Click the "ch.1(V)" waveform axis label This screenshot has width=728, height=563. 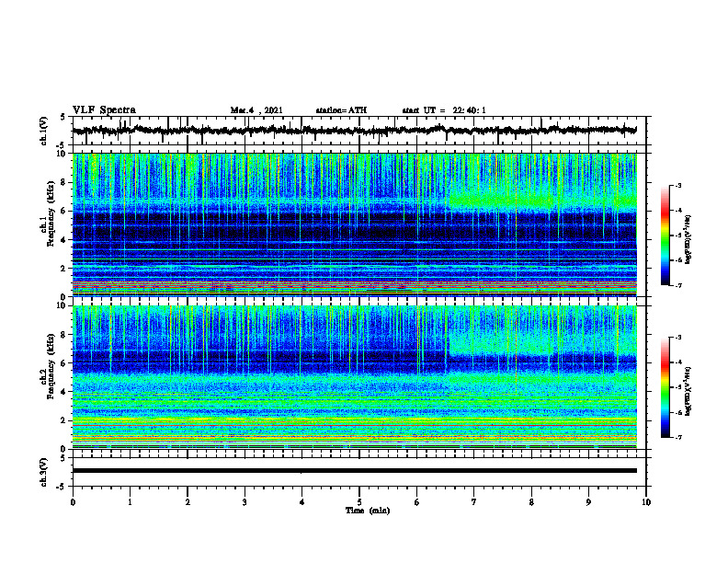(x=43, y=131)
